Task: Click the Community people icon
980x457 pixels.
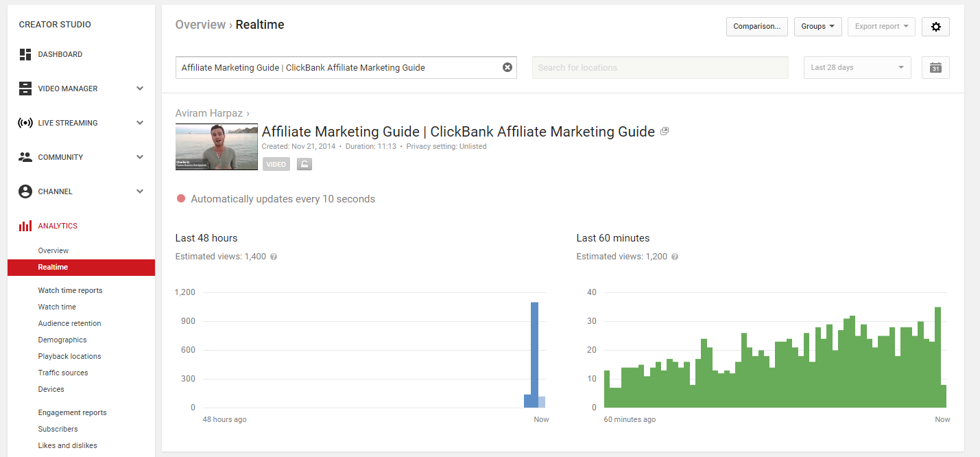Action: point(25,157)
